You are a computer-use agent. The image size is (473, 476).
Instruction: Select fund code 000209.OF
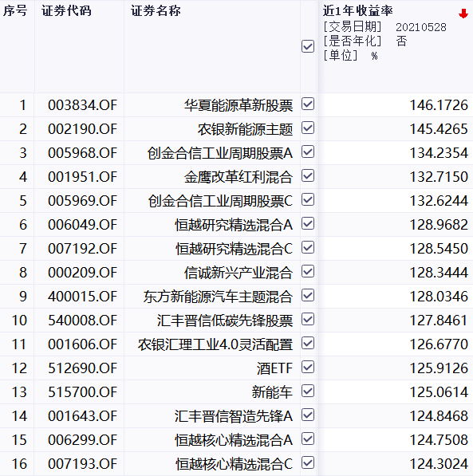tap(82, 273)
